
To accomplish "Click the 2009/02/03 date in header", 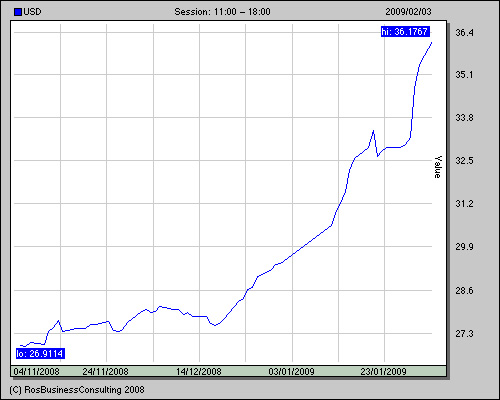I will click(408, 12).
